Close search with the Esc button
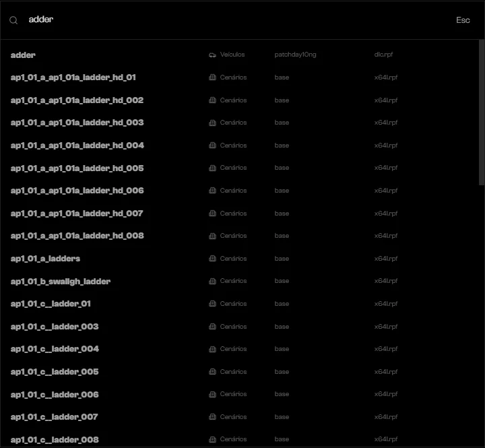This screenshot has height=448, width=485. [x=463, y=20]
